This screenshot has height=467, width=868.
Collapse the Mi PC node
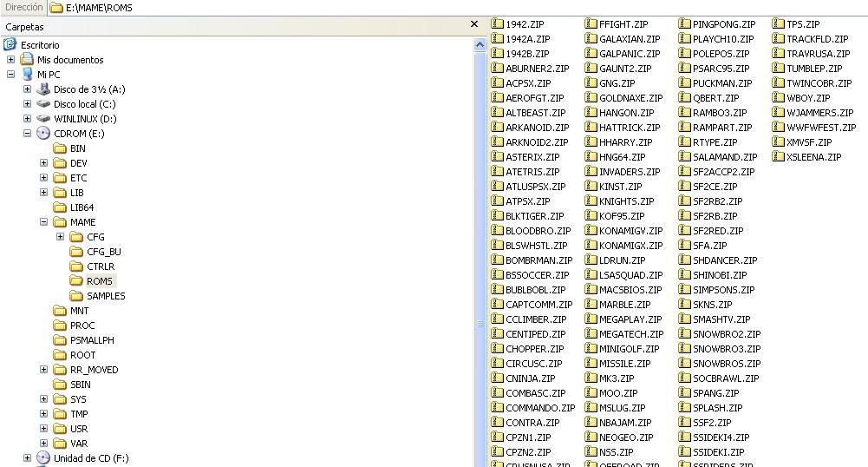(x=10, y=75)
